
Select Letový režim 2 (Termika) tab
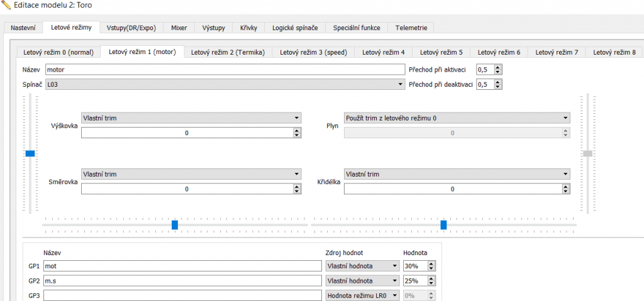pyautogui.click(x=228, y=52)
